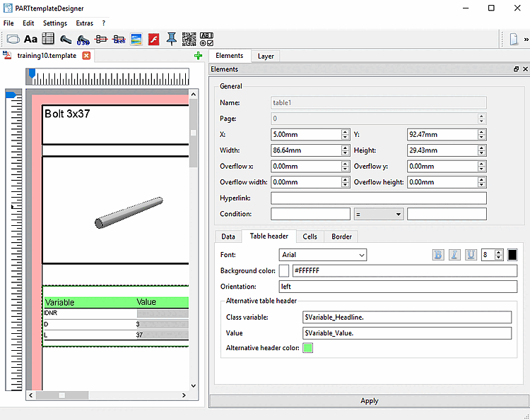Pick the green alternative header color
Screen dimensions: 530x420
307,348
